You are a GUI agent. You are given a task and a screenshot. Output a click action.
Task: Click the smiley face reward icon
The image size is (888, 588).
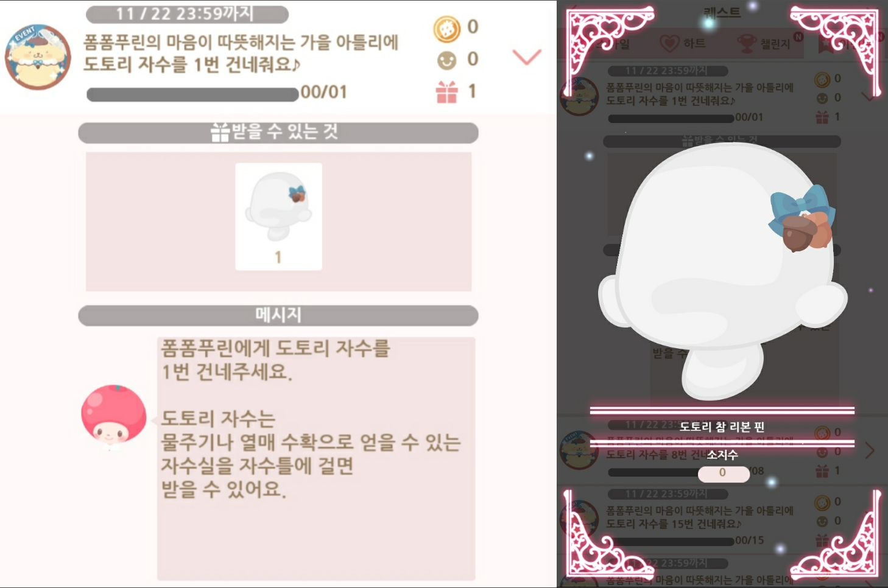(x=446, y=60)
